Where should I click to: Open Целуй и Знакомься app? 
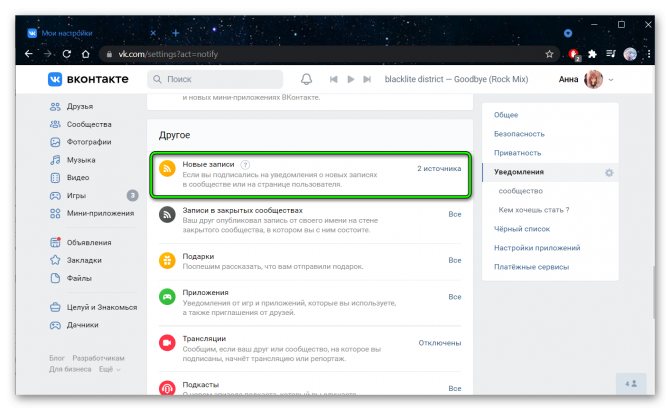point(102,307)
